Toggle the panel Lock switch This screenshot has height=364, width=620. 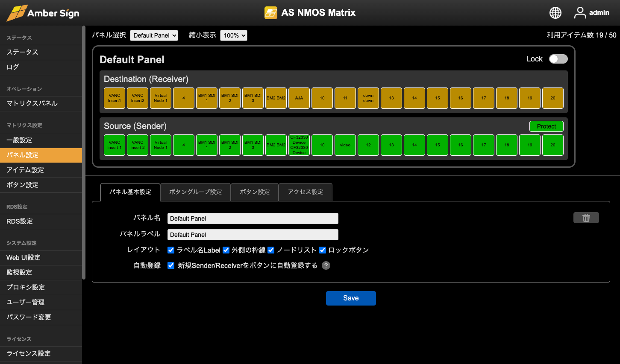pos(558,59)
